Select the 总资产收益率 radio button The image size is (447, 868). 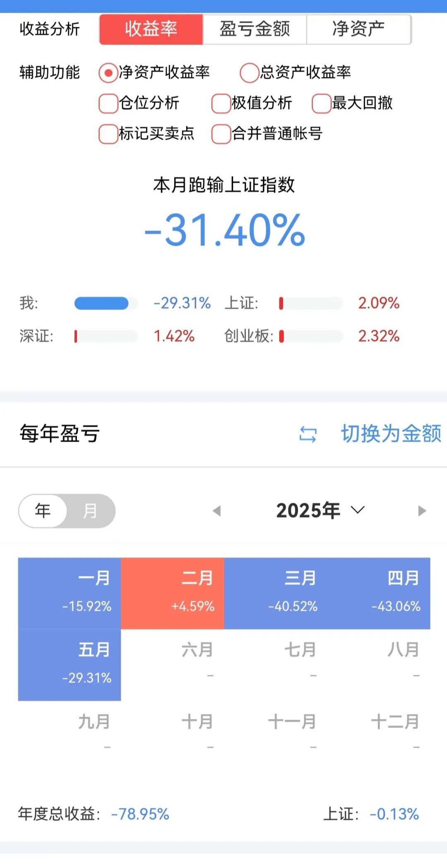(250, 73)
